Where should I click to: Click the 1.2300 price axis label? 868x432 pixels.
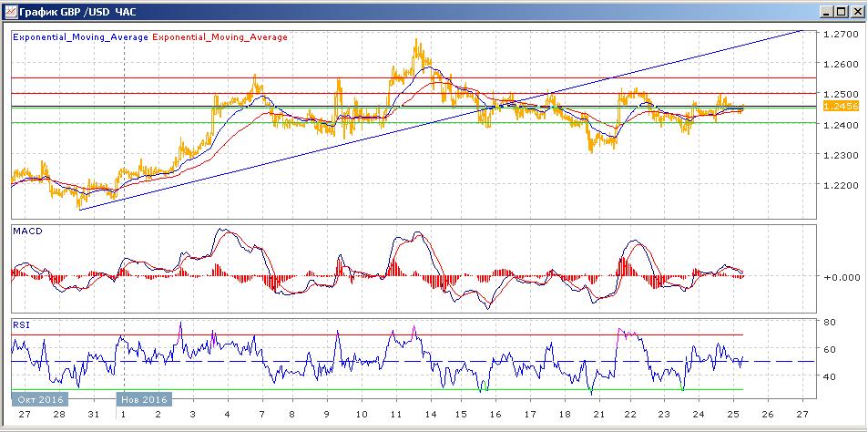842,155
